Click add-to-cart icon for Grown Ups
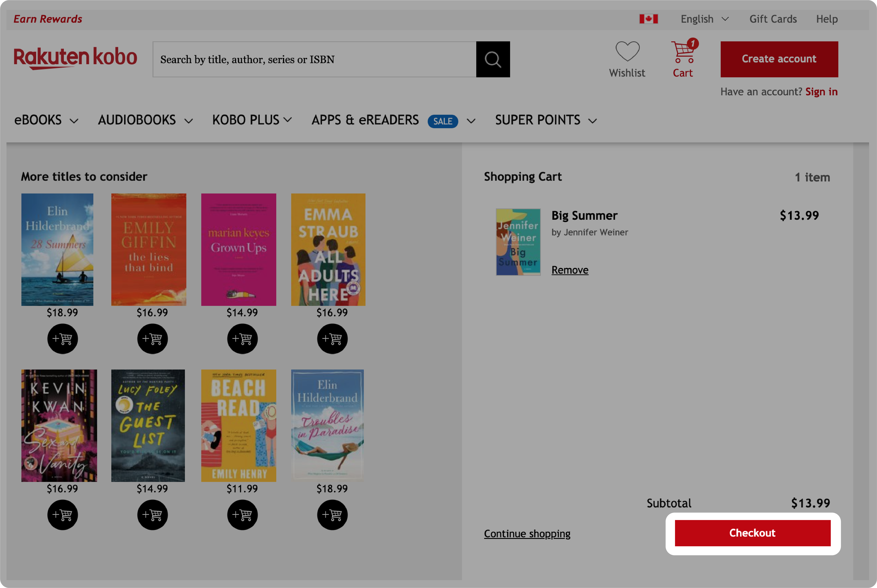Screen dimensions: 877x588 click(242, 339)
